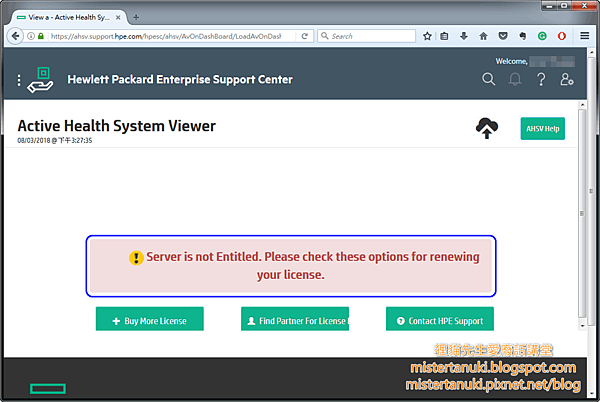Image resolution: width=600 pixels, height=402 pixels.
Task: Go back with the browser back arrow
Action: tap(15, 36)
